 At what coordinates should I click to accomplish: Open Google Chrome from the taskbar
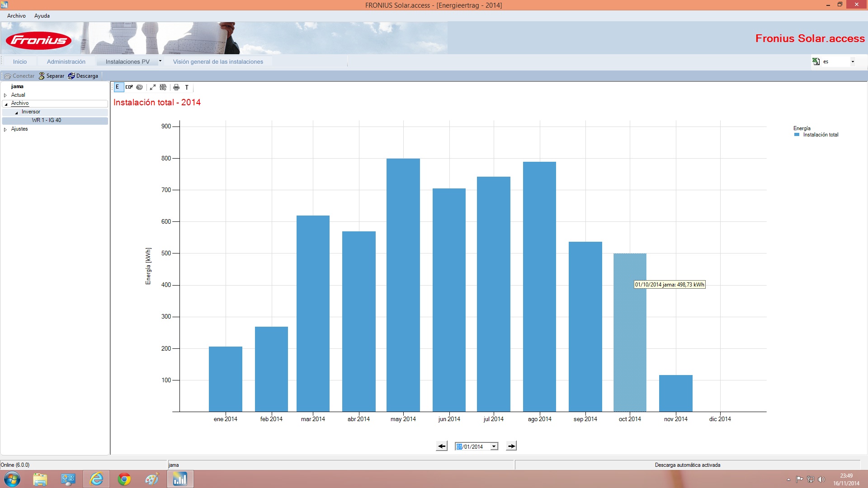[x=124, y=479]
